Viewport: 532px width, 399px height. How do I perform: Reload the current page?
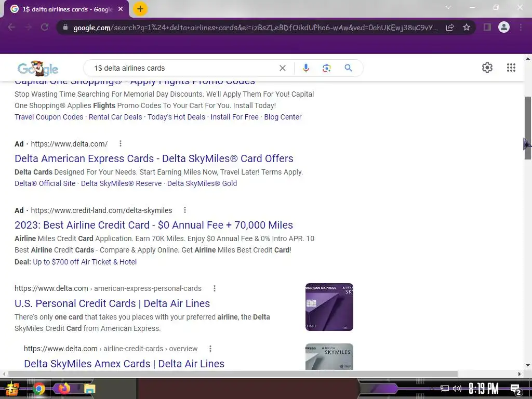(x=45, y=27)
